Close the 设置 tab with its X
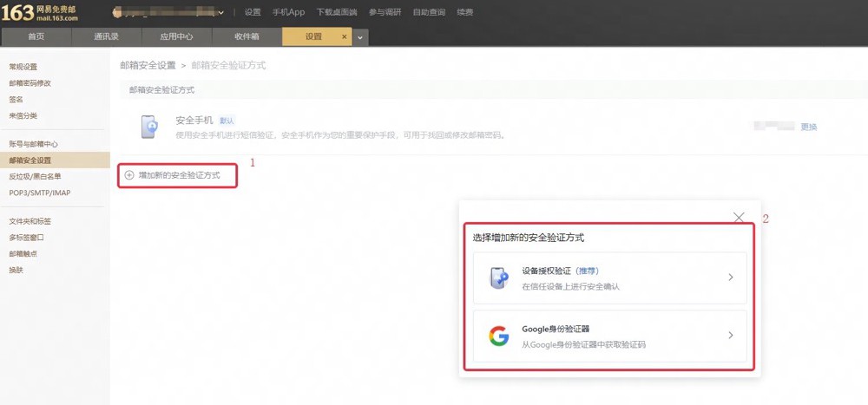Screen dimensions: 868x405 (x=345, y=37)
